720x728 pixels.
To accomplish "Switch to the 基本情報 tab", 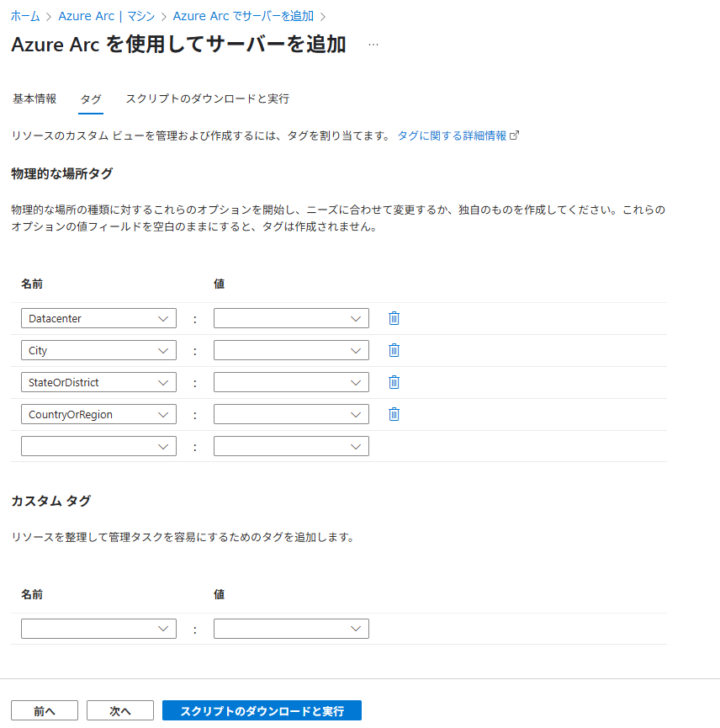I will (34, 99).
